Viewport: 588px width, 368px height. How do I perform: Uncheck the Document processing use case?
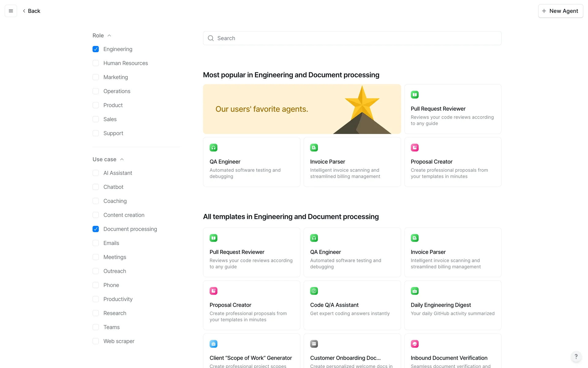click(x=96, y=229)
